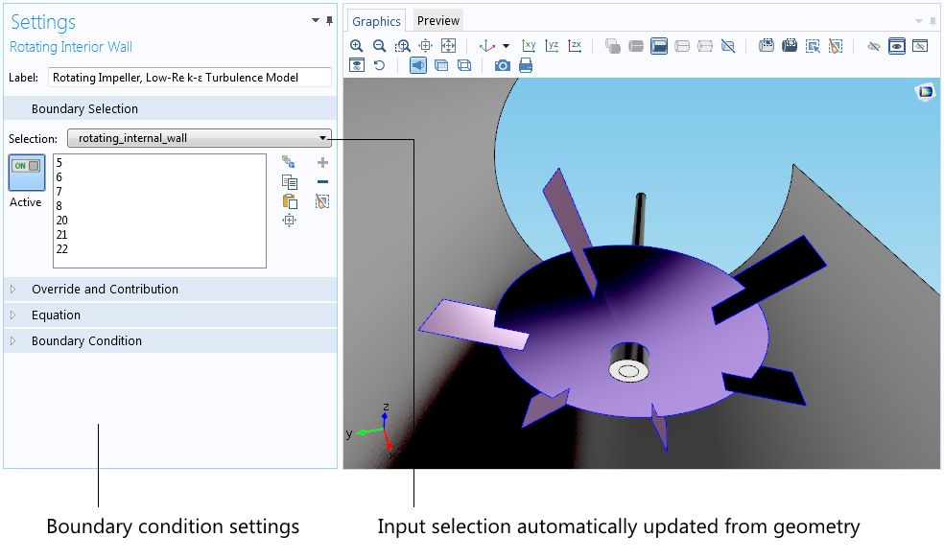Toggle the highlighted Select Boundaries icon

[659, 46]
